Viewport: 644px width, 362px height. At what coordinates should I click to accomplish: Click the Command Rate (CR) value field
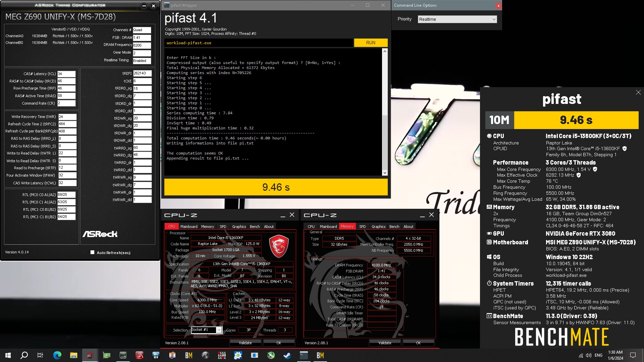pos(66,103)
